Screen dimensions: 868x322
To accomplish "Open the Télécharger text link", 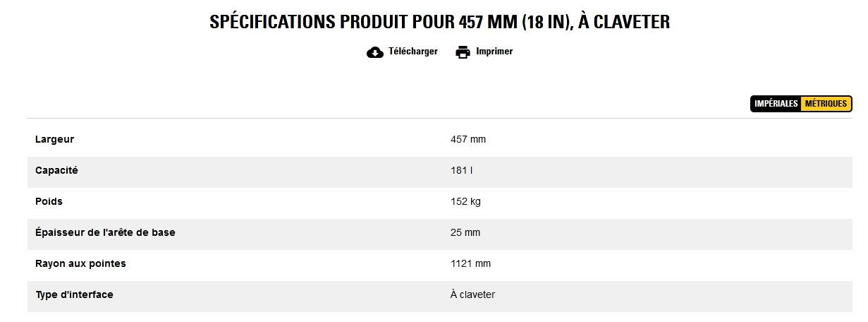I will 412,52.
